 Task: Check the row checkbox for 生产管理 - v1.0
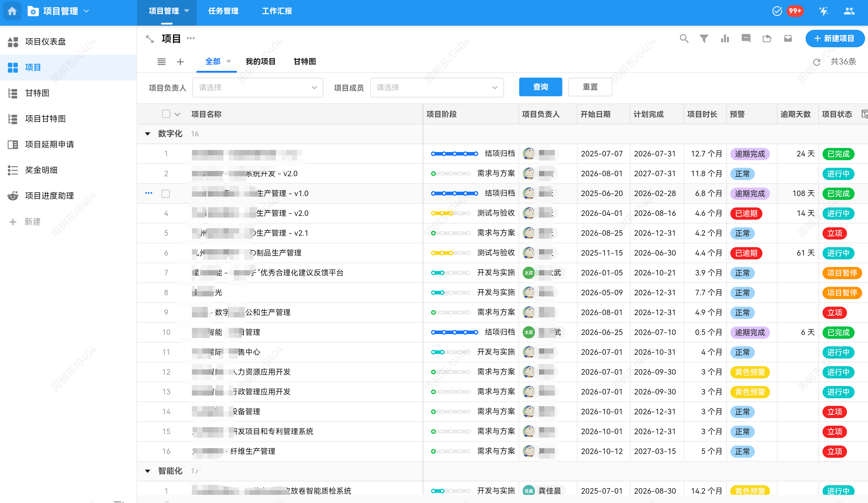(166, 194)
